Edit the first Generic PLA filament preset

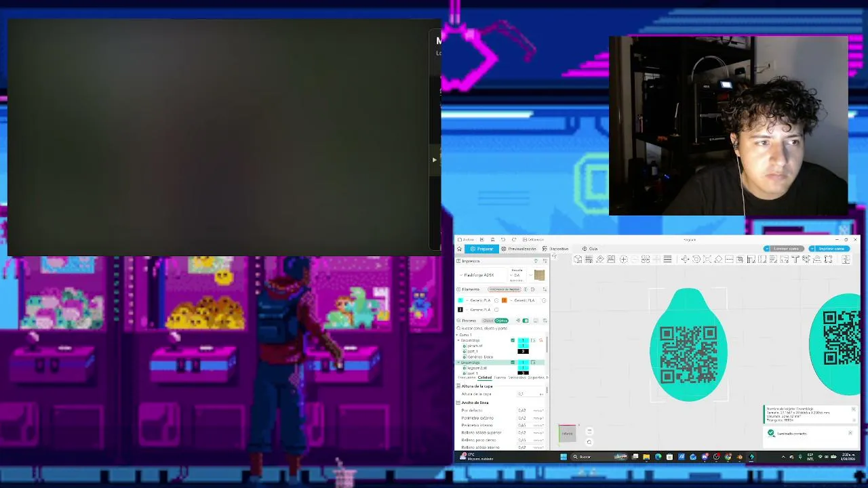pyautogui.click(x=496, y=300)
